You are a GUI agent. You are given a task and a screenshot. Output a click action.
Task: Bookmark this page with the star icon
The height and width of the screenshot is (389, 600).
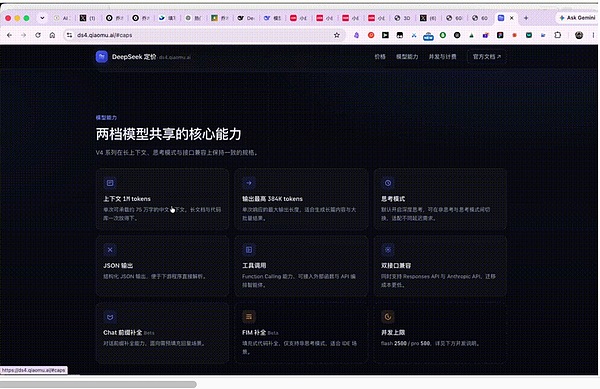pyautogui.click(x=337, y=35)
